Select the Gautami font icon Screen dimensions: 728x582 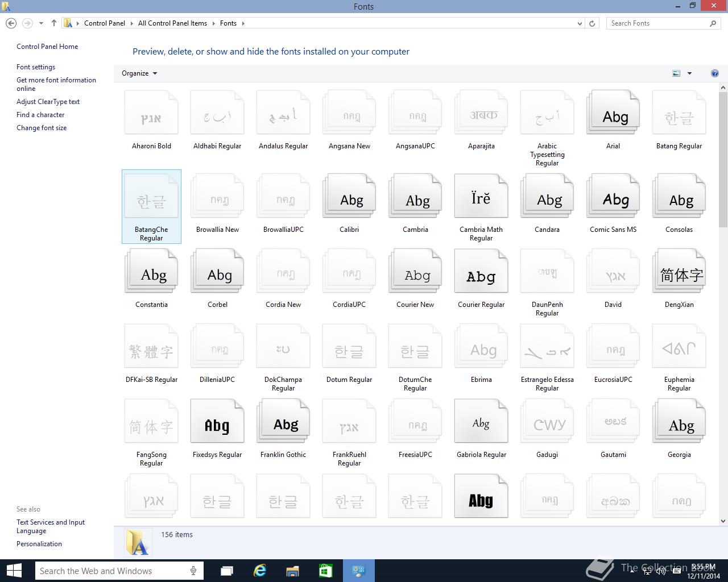pyautogui.click(x=613, y=421)
